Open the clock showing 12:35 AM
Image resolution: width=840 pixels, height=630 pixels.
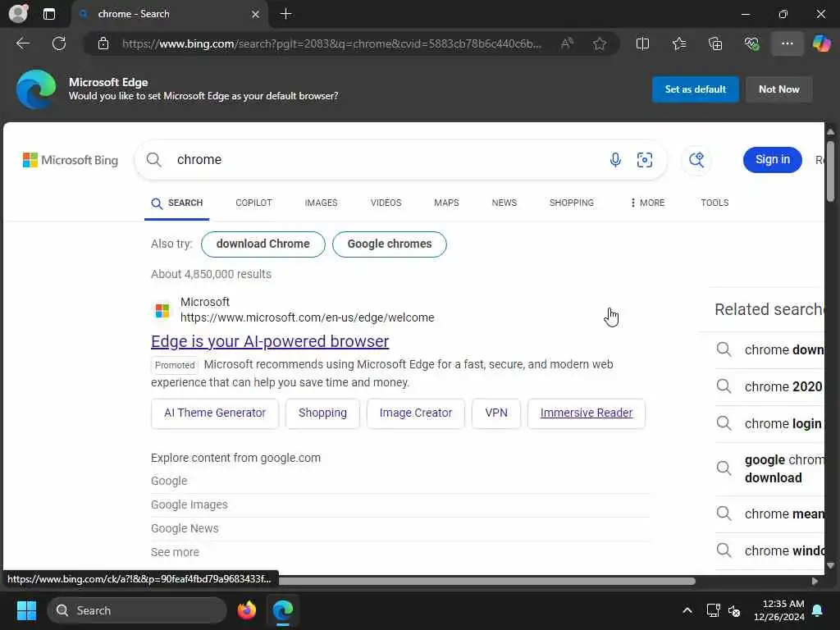(x=779, y=610)
